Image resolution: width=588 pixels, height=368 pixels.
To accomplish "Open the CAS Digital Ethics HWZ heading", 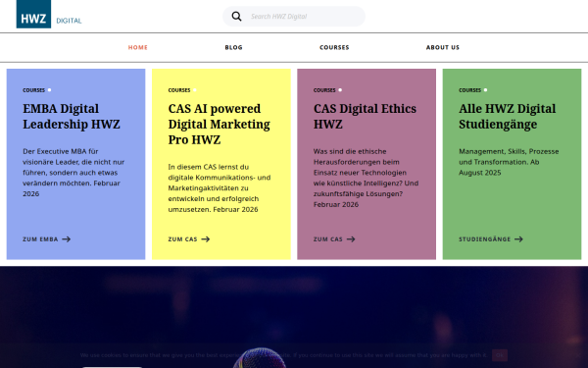I will [x=365, y=117].
